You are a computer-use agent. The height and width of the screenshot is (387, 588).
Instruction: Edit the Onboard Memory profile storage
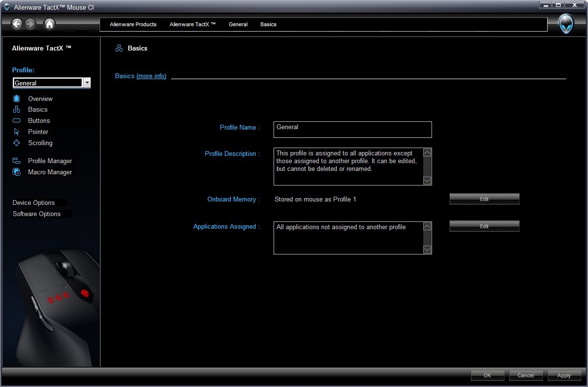(484, 199)
